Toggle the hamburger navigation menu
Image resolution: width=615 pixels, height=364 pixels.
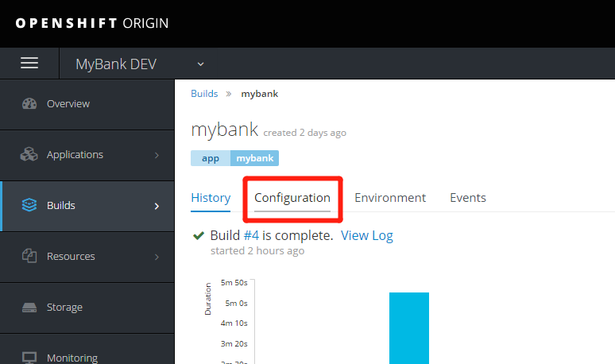tap(29, 64)
